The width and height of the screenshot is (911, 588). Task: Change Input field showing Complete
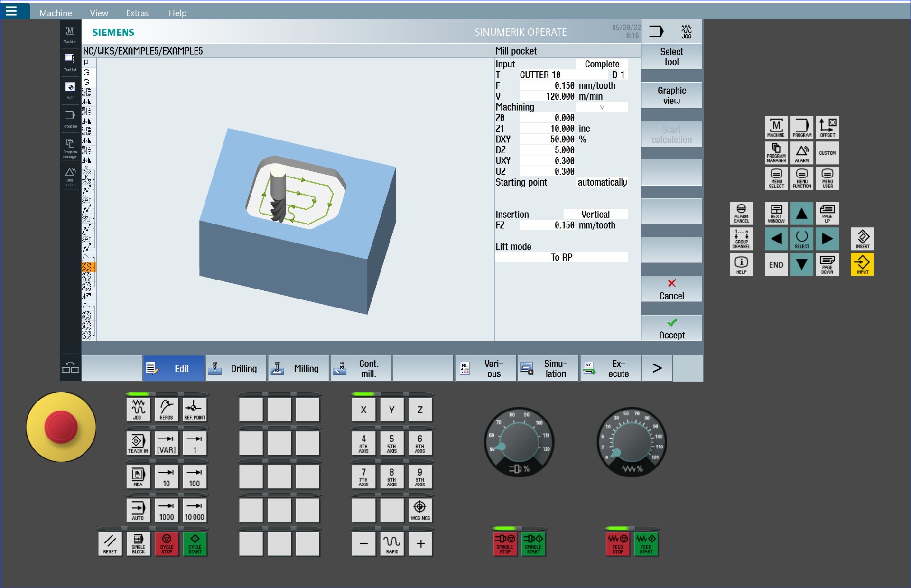tap(602, 64)
